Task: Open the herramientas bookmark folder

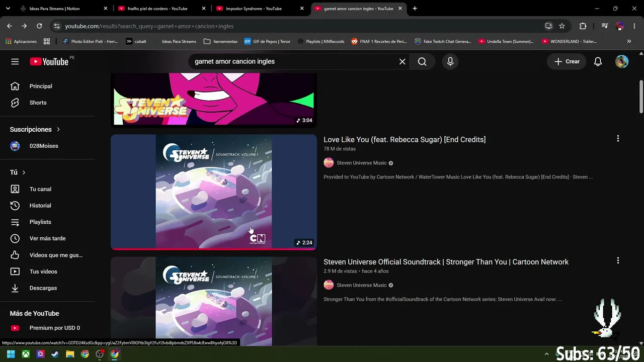Action: point(221,41)
